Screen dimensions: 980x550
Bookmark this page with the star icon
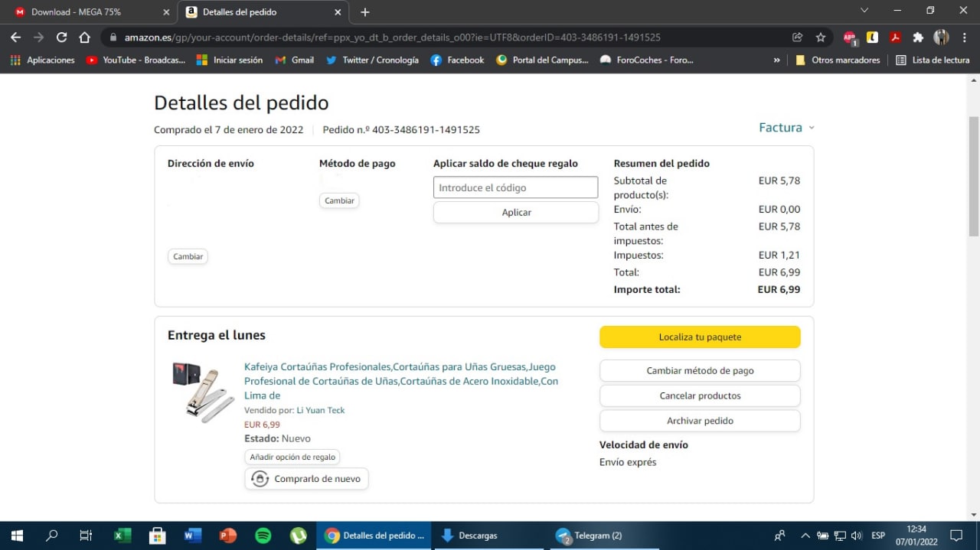click(x=821, y=37)
